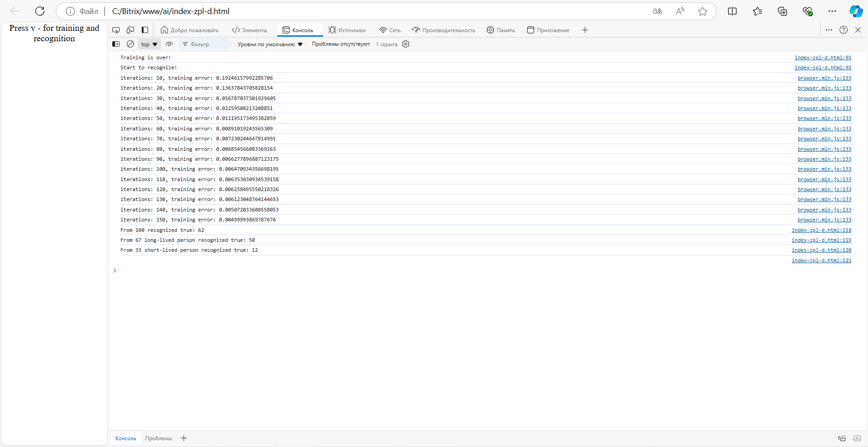Image resolution: width=868 pixels, height=447 pixels.
Task: Switch to Issues tab in bottom drawer
Action: click(x=158, y=438)
